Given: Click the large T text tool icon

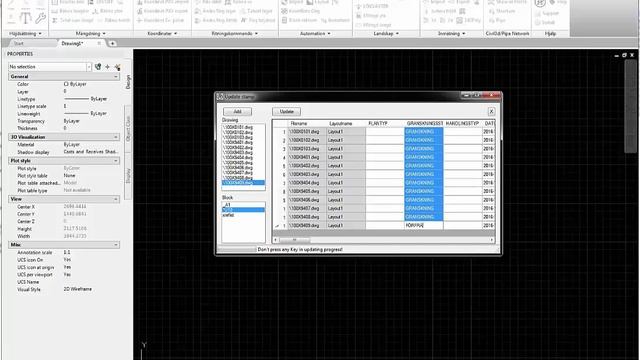Looking at the screenshot, I should [x=25, y=18].
